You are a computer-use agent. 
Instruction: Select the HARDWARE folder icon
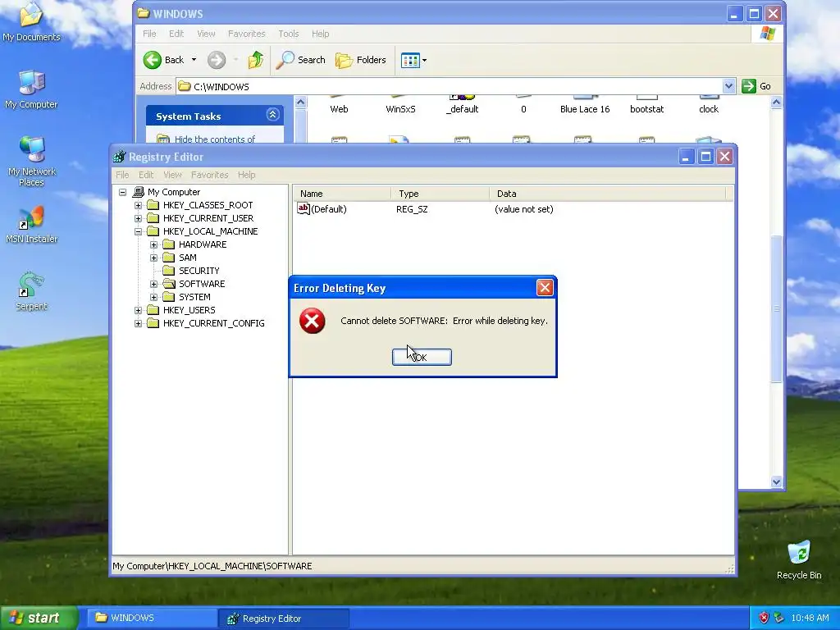(x=169, y=244)
